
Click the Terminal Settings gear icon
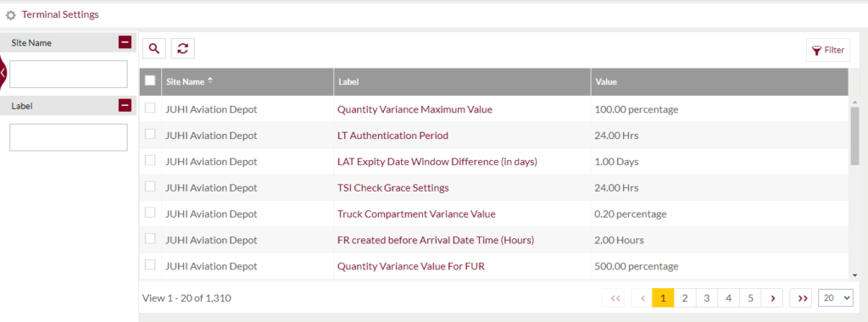[x=10, y=15]
